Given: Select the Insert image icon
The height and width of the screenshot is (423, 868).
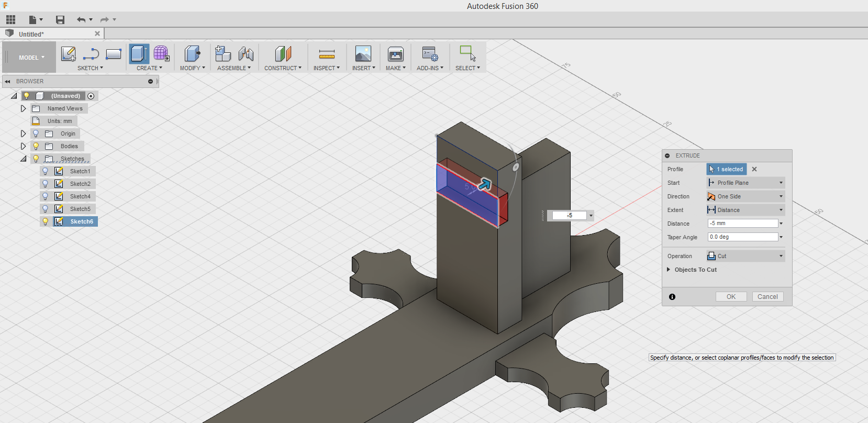Looking at the screenshot, I should (363, 53).
